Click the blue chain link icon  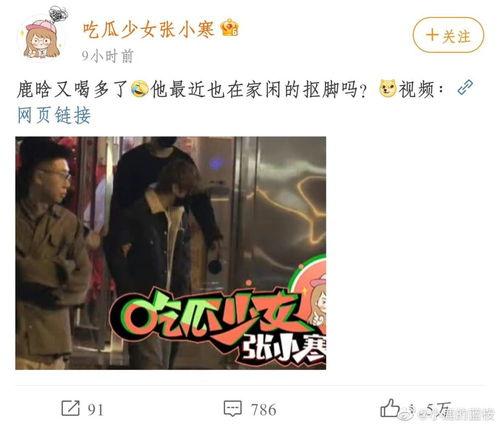click(x=465, y=88)
